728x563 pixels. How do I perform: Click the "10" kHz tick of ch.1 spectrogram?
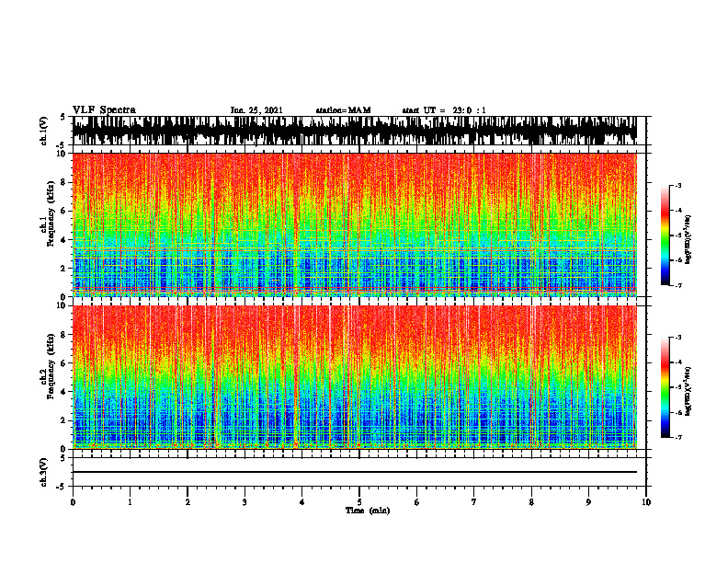pos(63,154)
